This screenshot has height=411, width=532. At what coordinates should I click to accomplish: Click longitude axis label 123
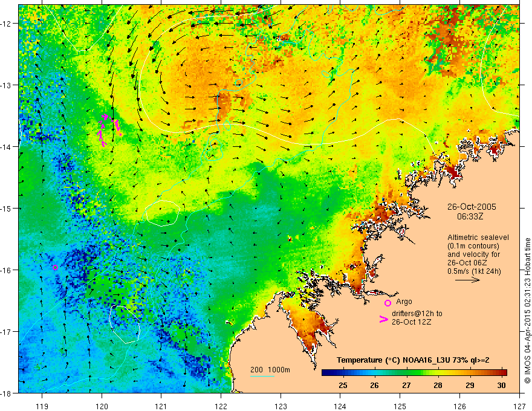coord(281,406)
